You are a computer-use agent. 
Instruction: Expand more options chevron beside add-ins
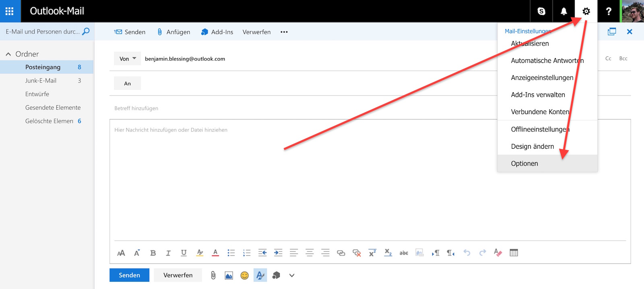point(292,275)
